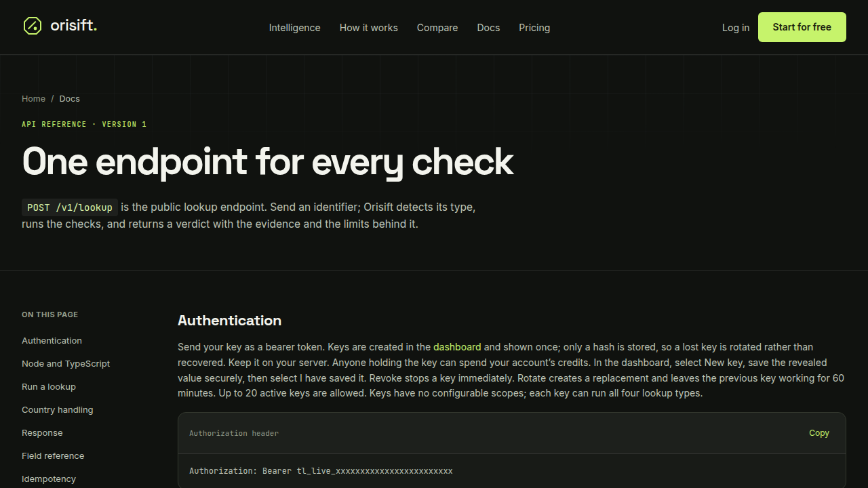Open Country handling in page sidebar

pos(58,410)
